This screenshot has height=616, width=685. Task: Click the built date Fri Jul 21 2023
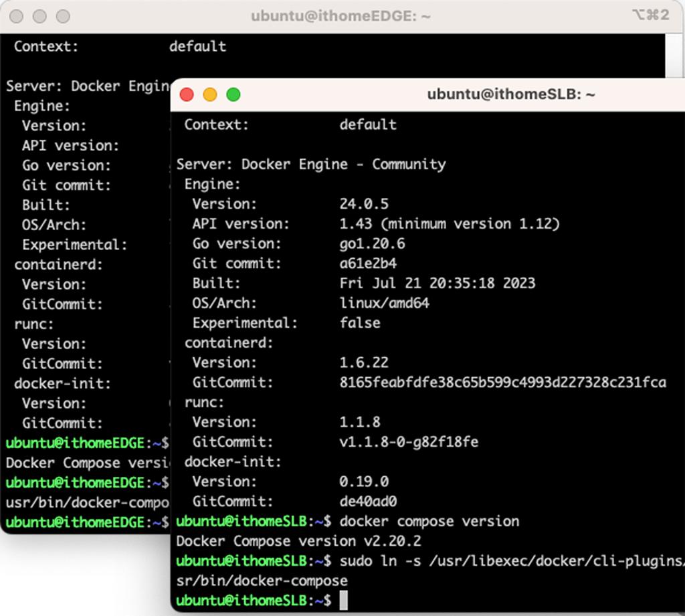point(437,283)
